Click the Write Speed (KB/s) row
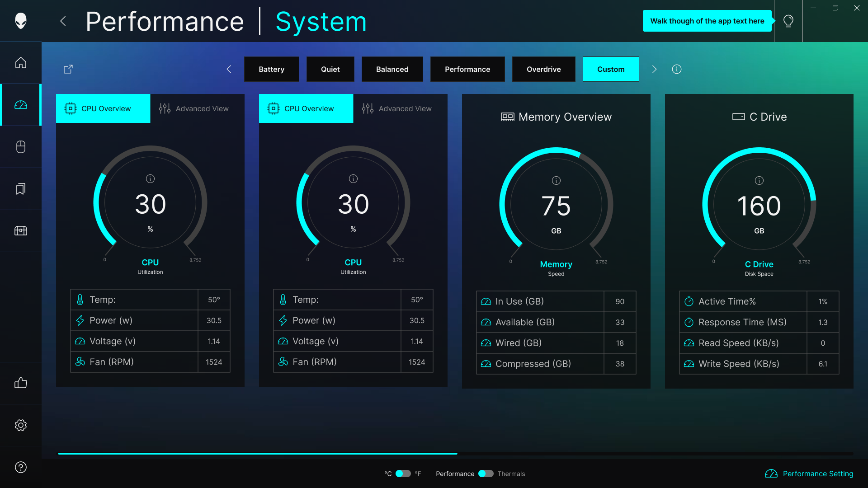 [759, 364]
